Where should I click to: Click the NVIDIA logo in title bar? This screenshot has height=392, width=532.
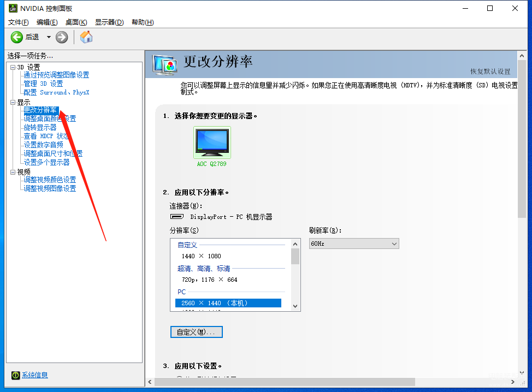pos(13,8)
